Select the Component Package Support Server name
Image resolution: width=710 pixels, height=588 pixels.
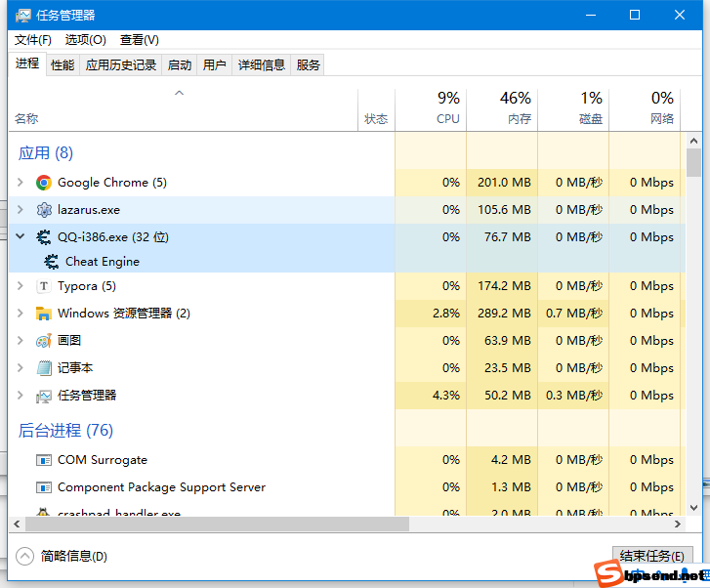161,487
